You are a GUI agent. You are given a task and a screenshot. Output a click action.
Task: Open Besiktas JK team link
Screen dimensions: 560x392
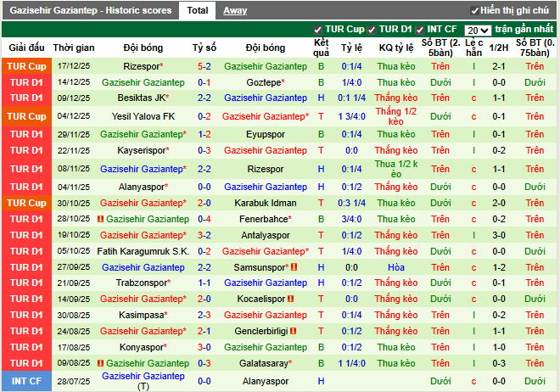(x=143, y=98)
